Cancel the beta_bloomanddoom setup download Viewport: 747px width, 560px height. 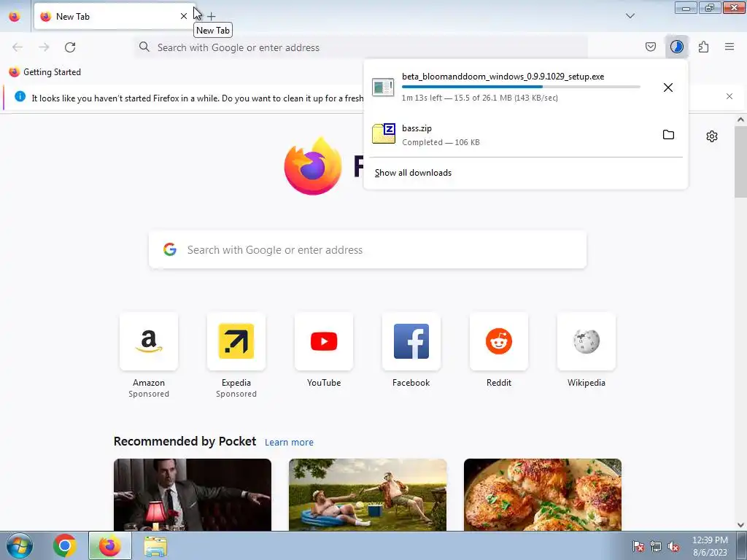pos(668,87)
